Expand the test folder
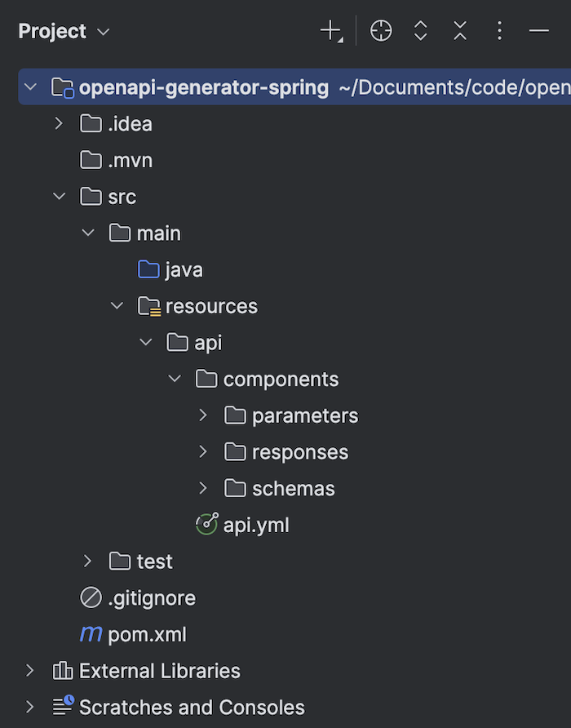Screen dimensions: 571x728 [88, 562]
